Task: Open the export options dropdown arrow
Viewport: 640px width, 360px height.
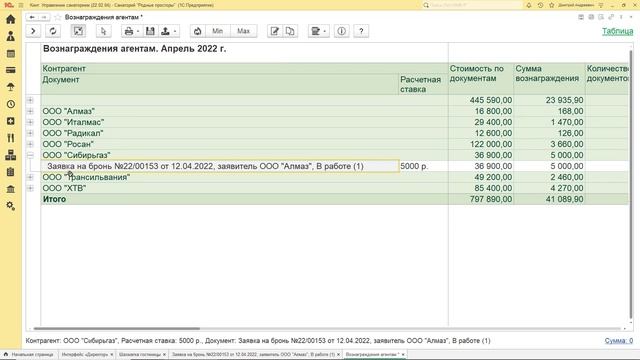Action: pos(175,31)
